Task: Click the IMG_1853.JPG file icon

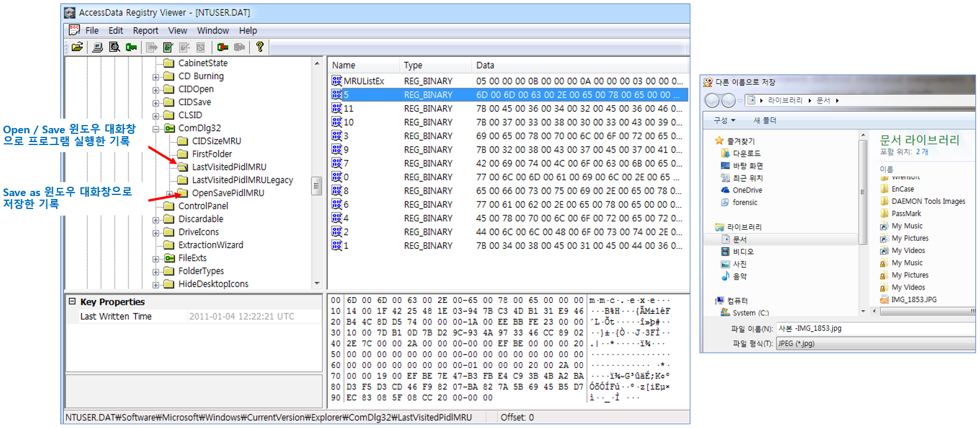Action: (x=884, y=299)
